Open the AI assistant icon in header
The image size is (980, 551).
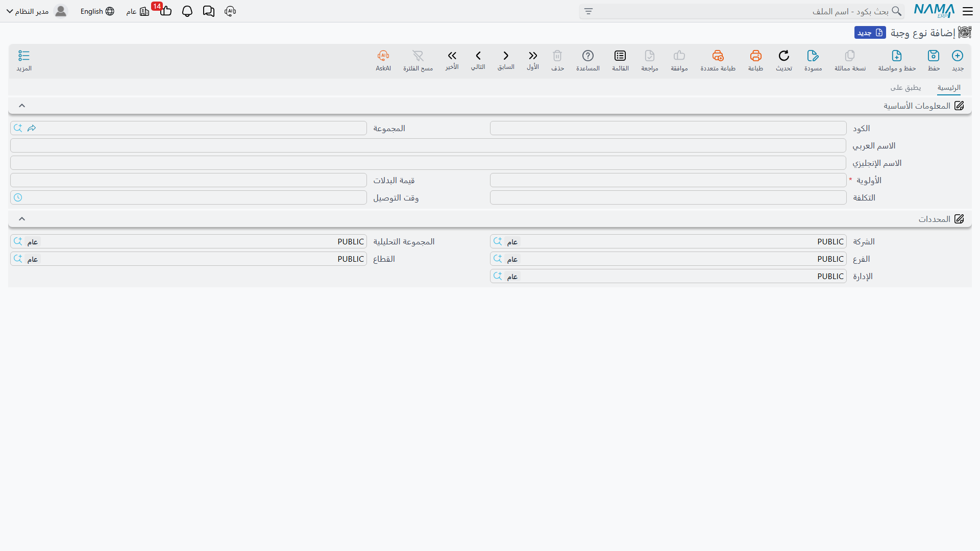(230, 11)
